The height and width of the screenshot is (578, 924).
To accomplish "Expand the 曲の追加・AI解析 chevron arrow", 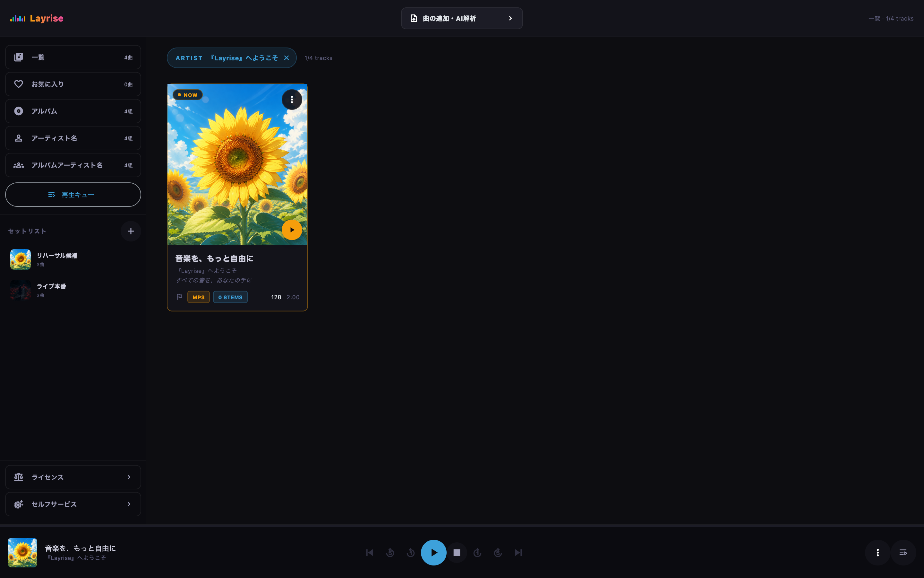I will coord(510,18).
